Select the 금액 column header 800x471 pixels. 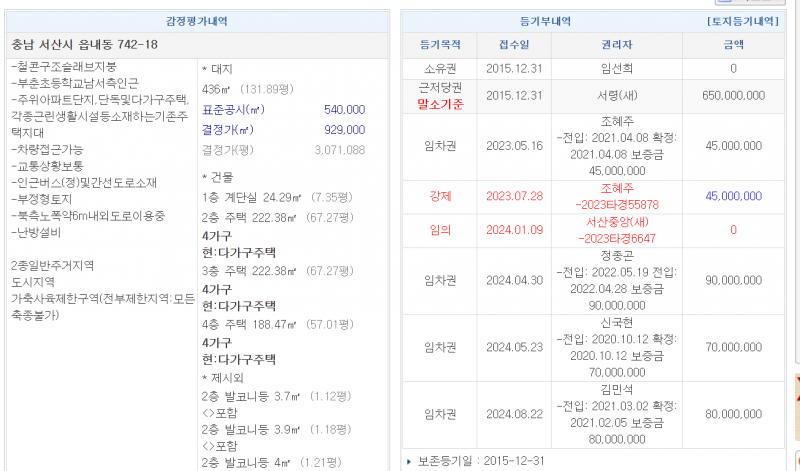pos(733,44)
